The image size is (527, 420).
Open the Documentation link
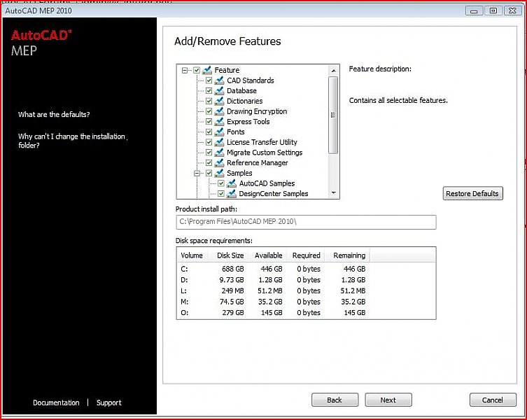click(x=56, y=402)
